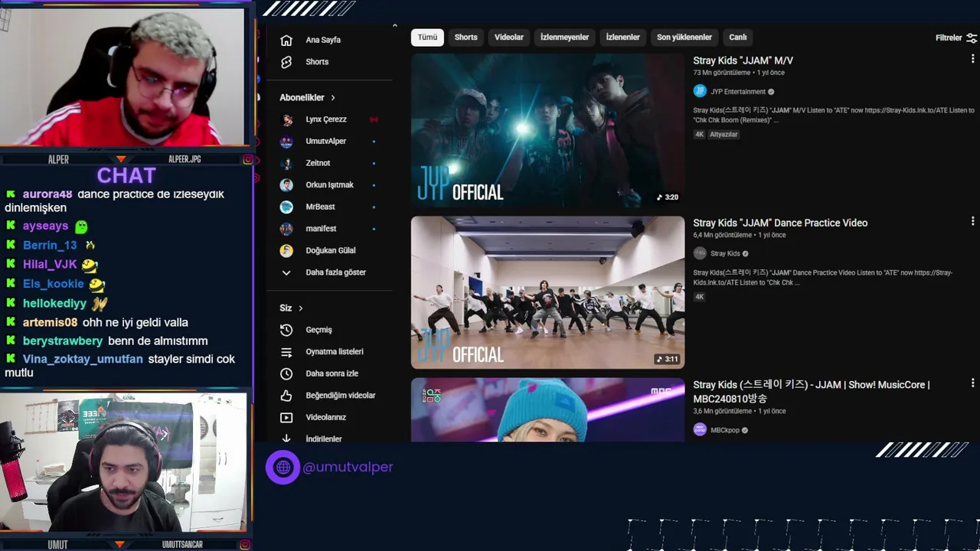Select the Tümü filter chip

[427, 37]
